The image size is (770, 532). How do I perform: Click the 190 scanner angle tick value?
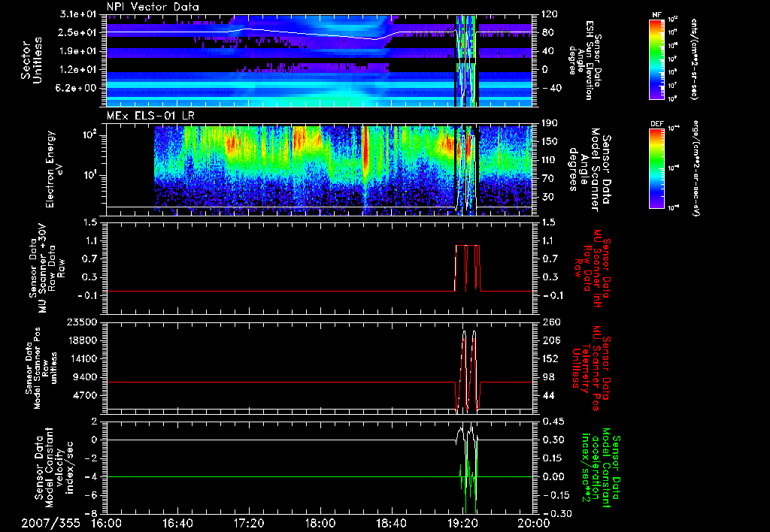550,123
